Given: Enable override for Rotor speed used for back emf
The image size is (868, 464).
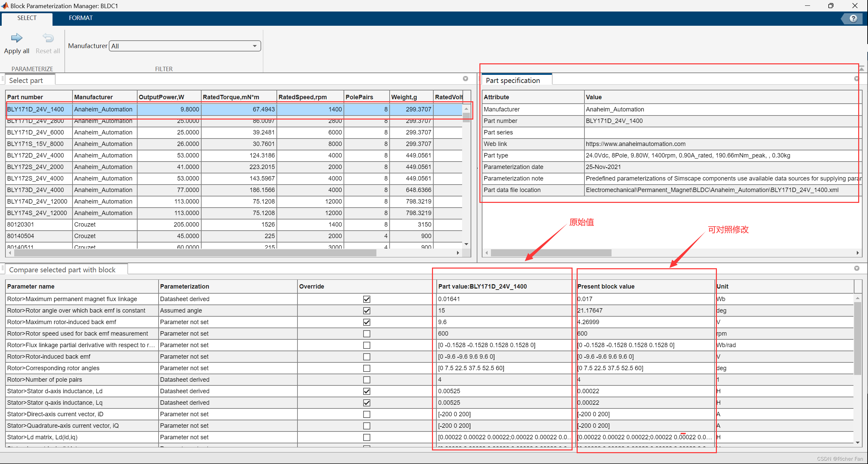Looking at the screenshot, I should coord(367,334).
